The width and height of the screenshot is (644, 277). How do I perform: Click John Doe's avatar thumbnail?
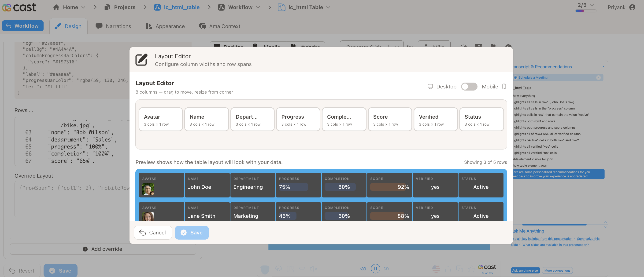point(148,189)
